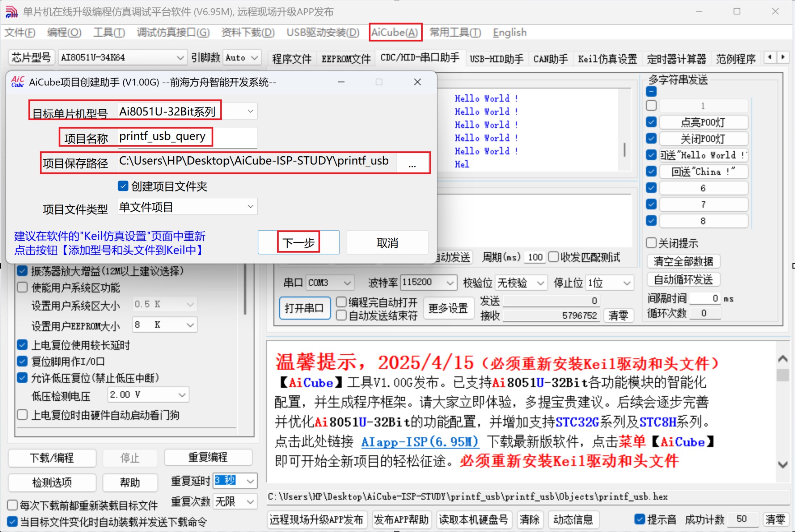Toggle the 提示音 checkbox

point(639,519)
